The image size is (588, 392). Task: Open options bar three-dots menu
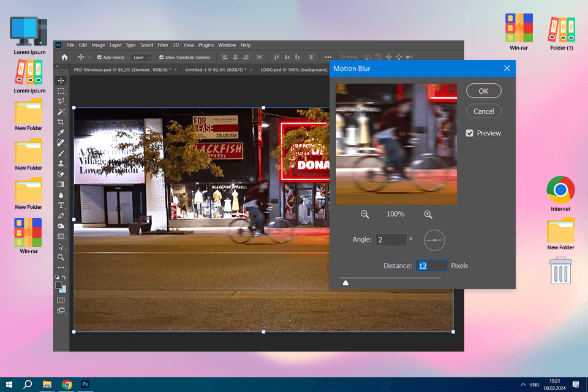point(328,58)
